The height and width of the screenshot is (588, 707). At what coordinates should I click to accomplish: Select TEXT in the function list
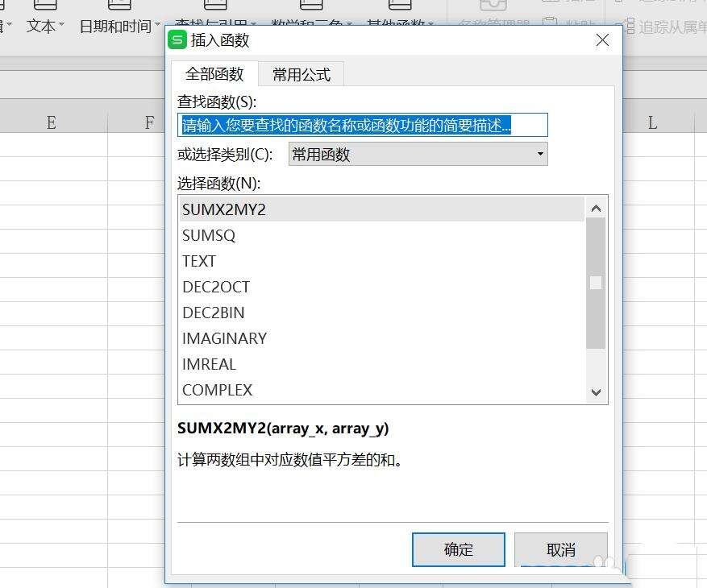pyautogui.click(x=381, y=261)
